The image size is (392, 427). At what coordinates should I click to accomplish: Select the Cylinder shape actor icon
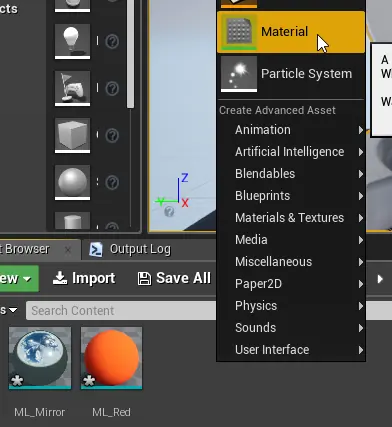coord(72,221)
